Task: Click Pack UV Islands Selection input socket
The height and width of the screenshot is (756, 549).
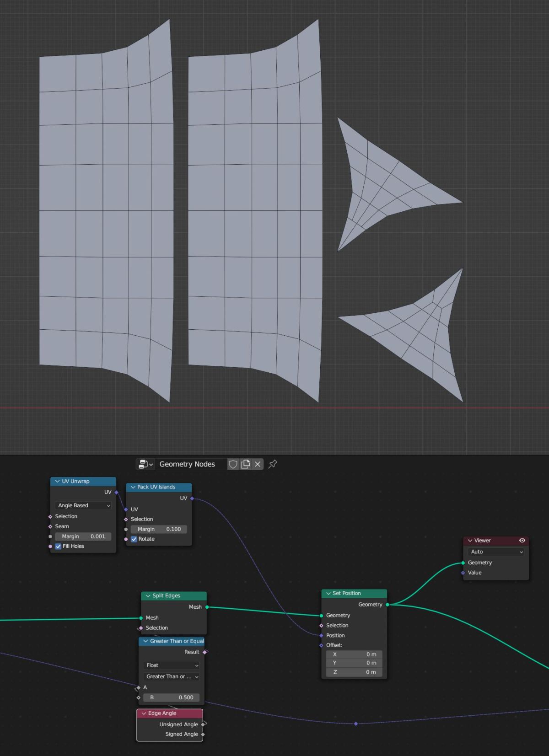Action: (126, 520)
